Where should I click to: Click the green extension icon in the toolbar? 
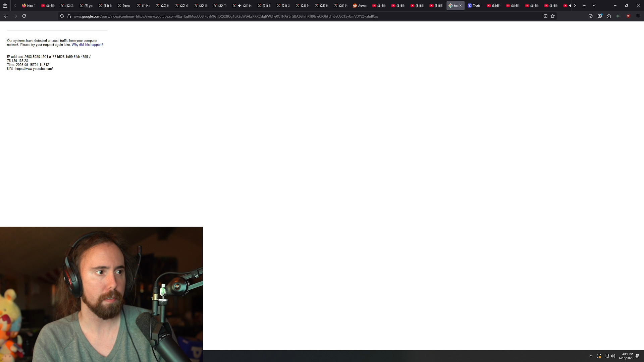tap(618, 16)
